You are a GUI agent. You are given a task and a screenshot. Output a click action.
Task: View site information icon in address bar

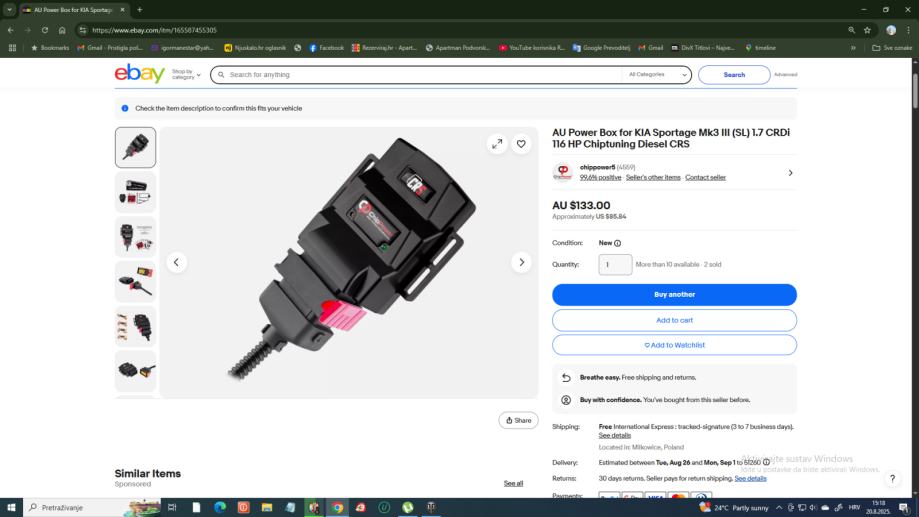point(83,30)
